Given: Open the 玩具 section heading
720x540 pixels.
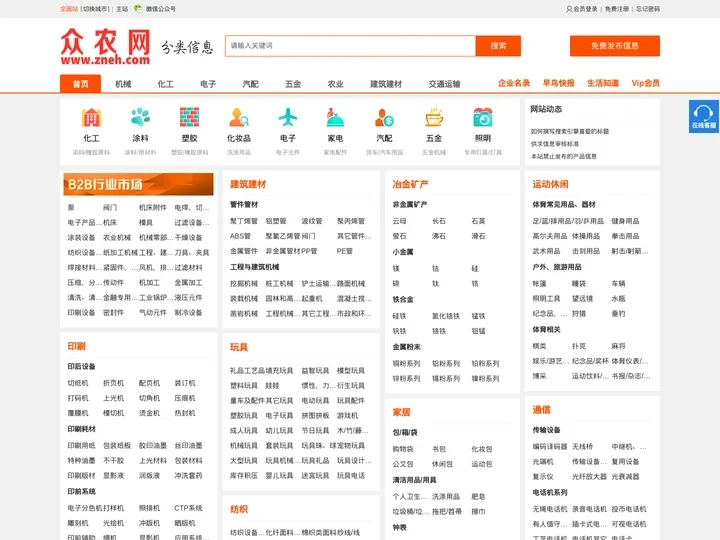Looking at the screenshot, I should [x=239, y=347].
